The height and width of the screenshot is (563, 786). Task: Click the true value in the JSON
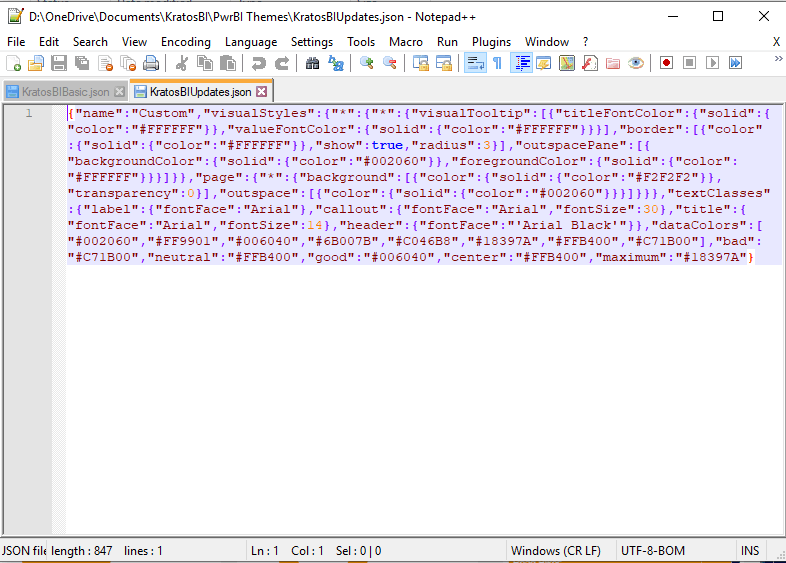(387, 145)
